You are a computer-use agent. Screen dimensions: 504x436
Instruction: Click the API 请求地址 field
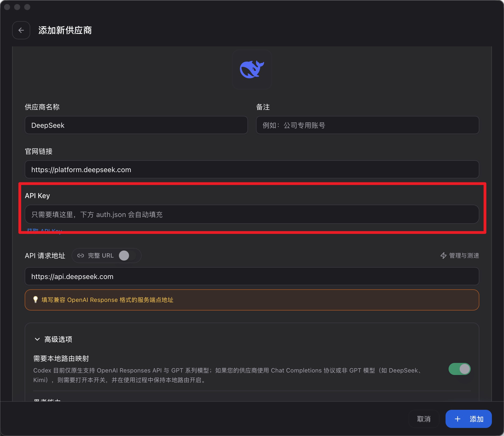tap(252, 276)
